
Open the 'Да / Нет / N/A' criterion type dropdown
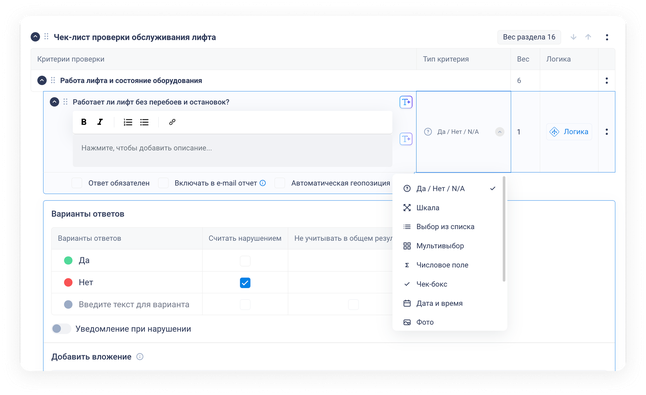pos(463,132)
